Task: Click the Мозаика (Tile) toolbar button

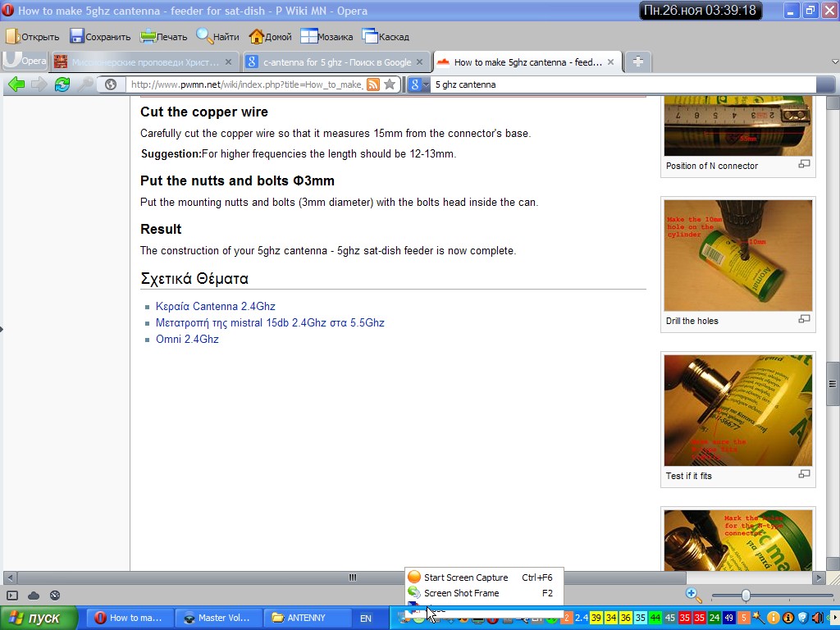Action: click(x=326, y=36)
